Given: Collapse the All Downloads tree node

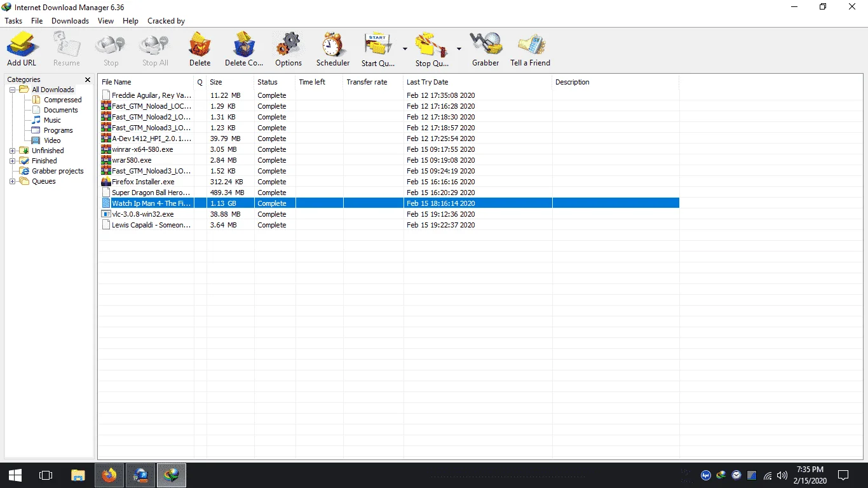Looking at the screenshot, I should pyautogui.click(x=12, y=90).
